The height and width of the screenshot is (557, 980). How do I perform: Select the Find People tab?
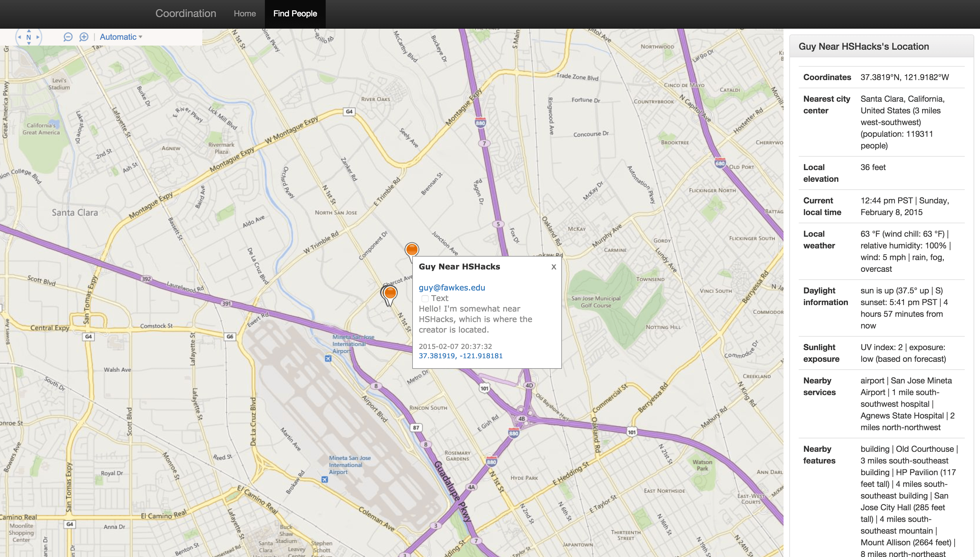295,14
